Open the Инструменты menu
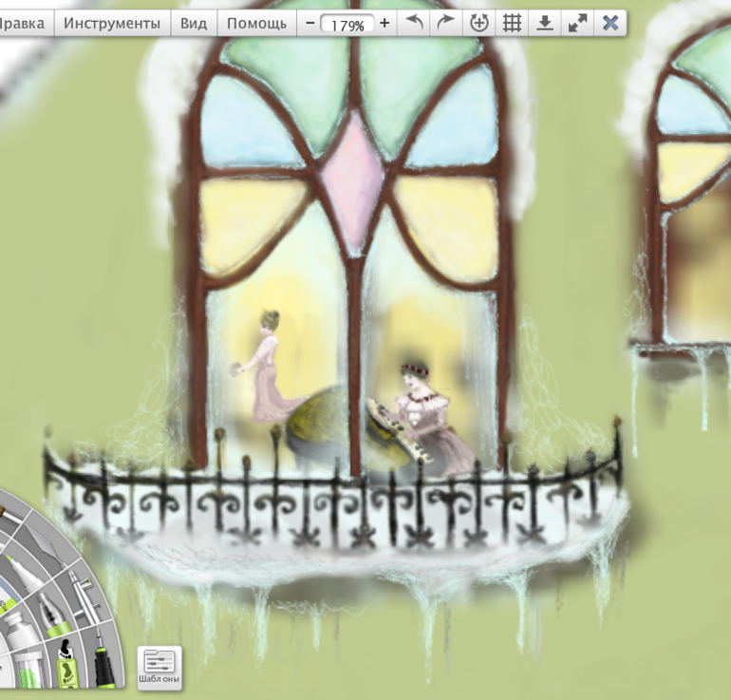The height and width of the screenshot is (700, 731). pos(112,23)
